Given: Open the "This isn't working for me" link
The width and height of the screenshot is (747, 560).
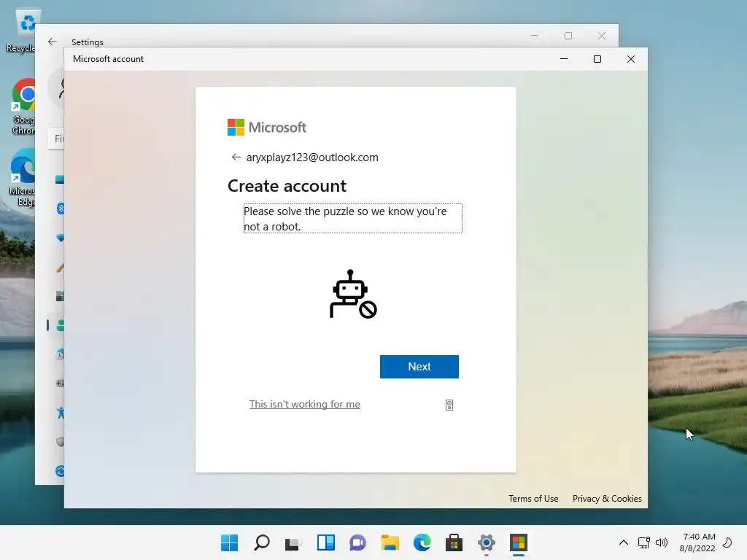Looking at the screenshot, I should [x=305, y=404].
